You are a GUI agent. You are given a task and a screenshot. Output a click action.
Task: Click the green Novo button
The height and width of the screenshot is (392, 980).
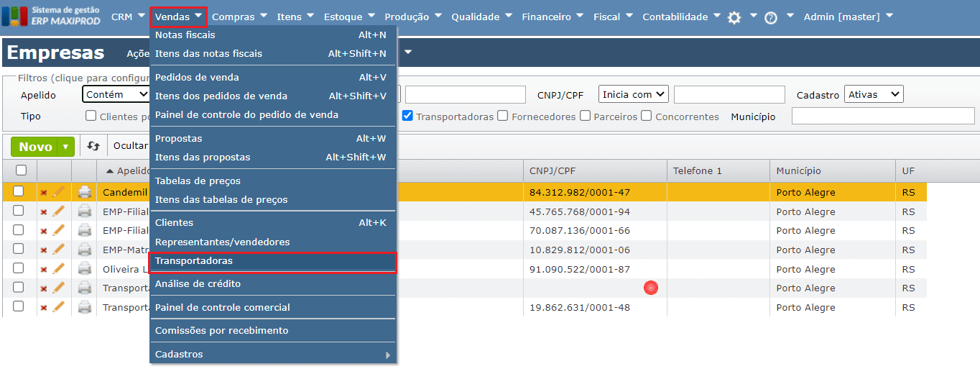35,147
